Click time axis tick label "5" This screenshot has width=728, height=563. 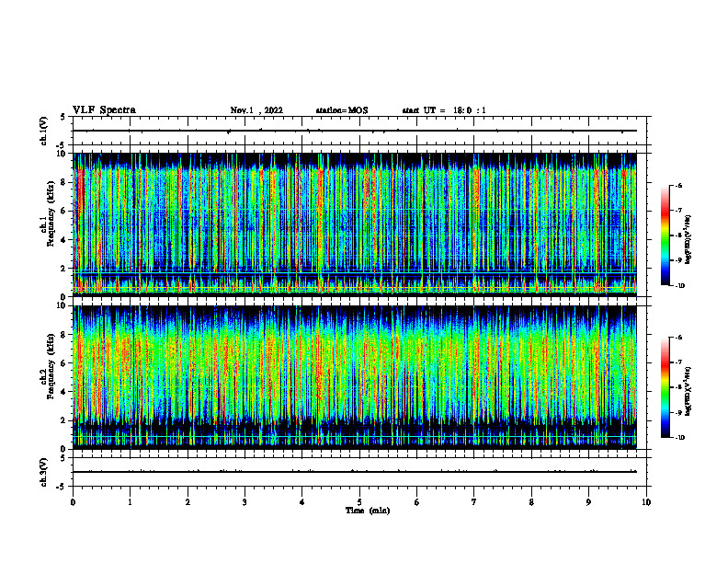(359, 502)
